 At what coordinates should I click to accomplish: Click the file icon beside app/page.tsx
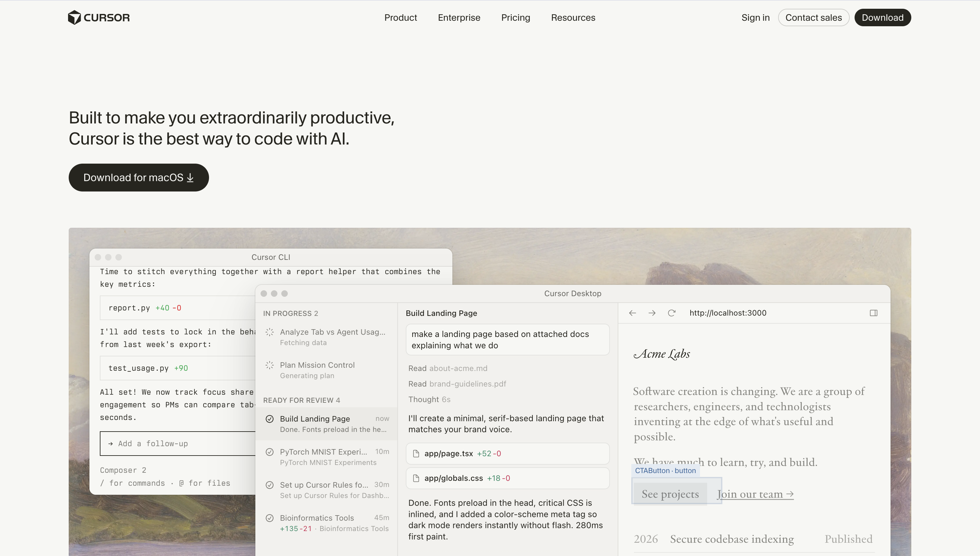[x=416, y=454]
